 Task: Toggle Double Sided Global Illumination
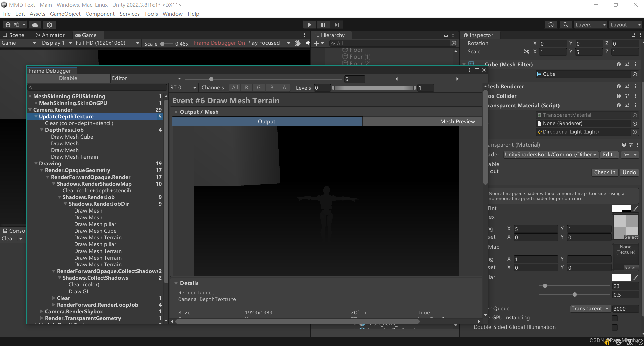615,327
